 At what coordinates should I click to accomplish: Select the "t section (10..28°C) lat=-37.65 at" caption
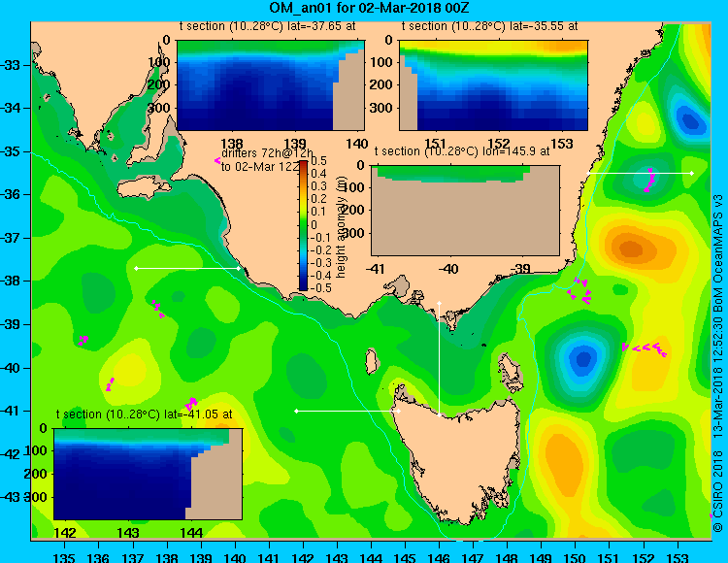268,26
